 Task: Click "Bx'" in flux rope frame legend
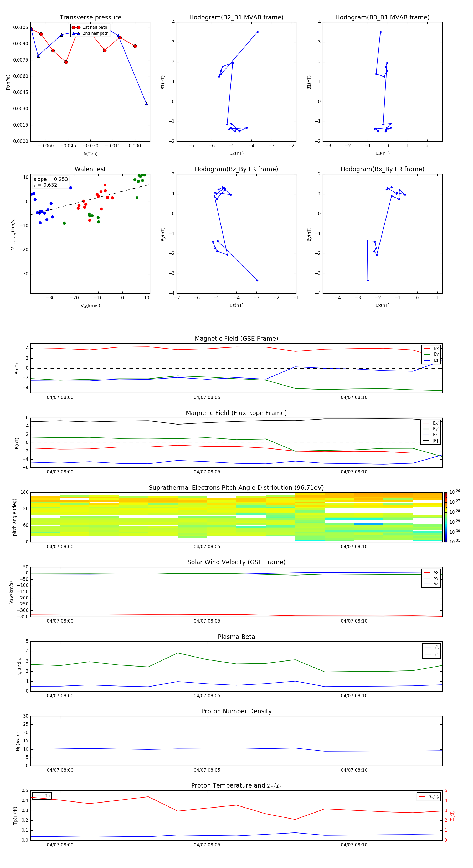pos(431,423)
